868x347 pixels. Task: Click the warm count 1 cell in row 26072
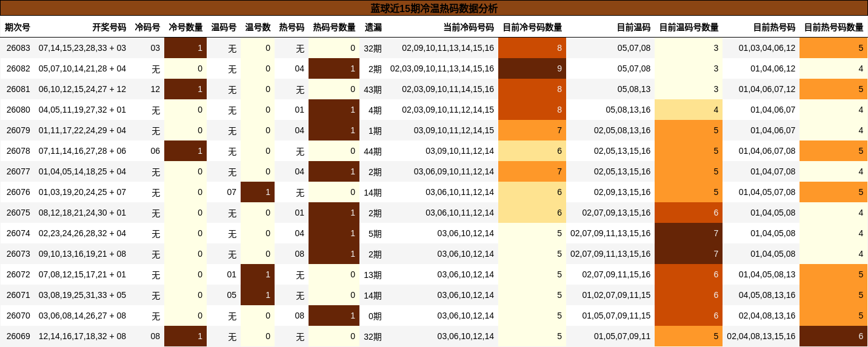pyautogui.click(x=258, y=274)
